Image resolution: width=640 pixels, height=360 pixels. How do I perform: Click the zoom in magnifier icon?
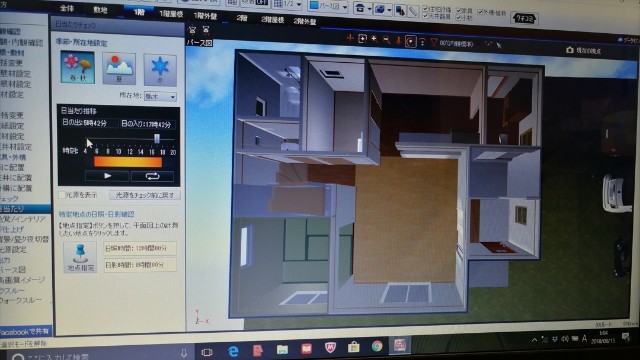pyautogui.click(x=374, y=40)
